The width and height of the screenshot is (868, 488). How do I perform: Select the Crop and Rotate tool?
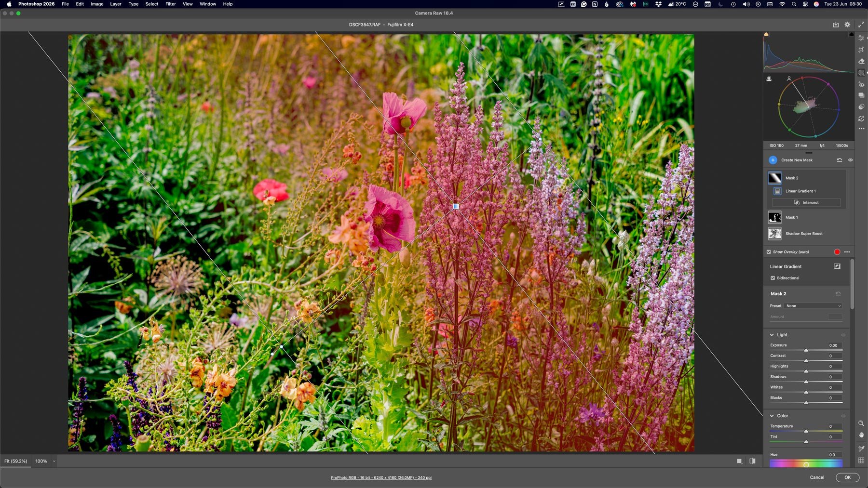click(861, 50)
